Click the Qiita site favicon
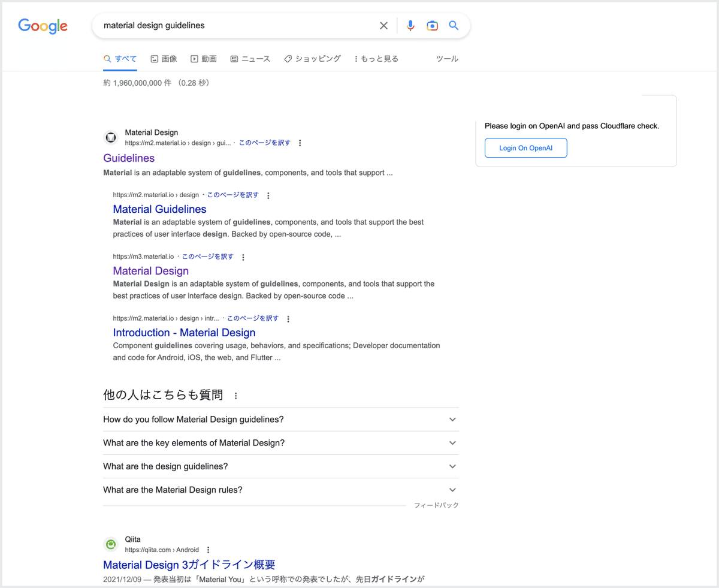Screen dimensions: 719x588 110,544
